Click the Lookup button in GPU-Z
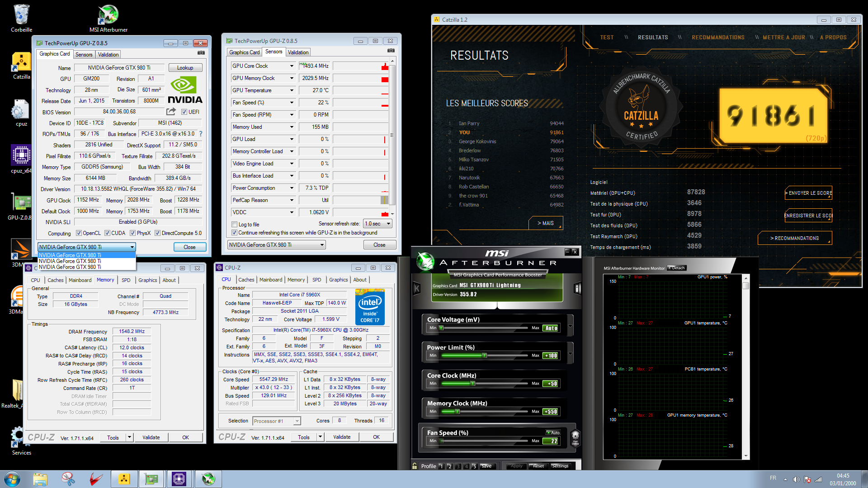Image resolution: width=868 pixels, height=488 pixels. click(x=185, y=68)
